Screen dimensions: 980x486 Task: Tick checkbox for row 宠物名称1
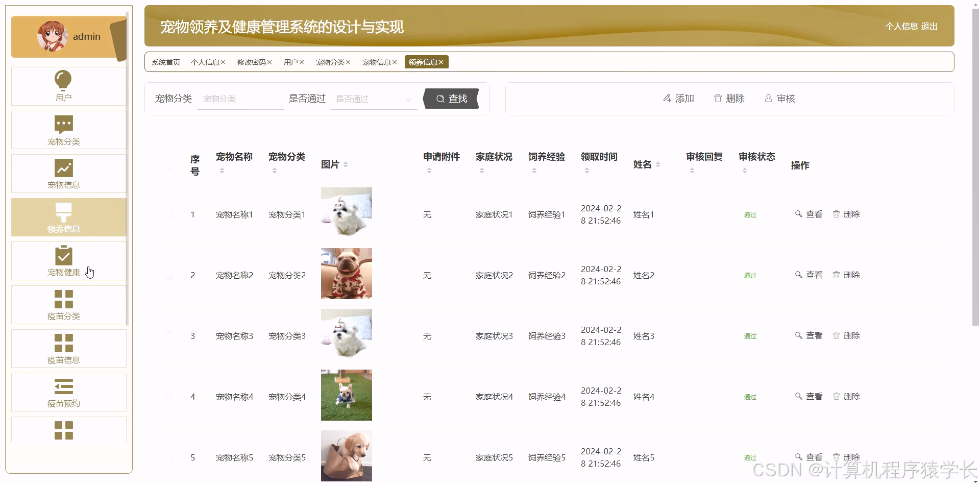[x=168, y=214]
